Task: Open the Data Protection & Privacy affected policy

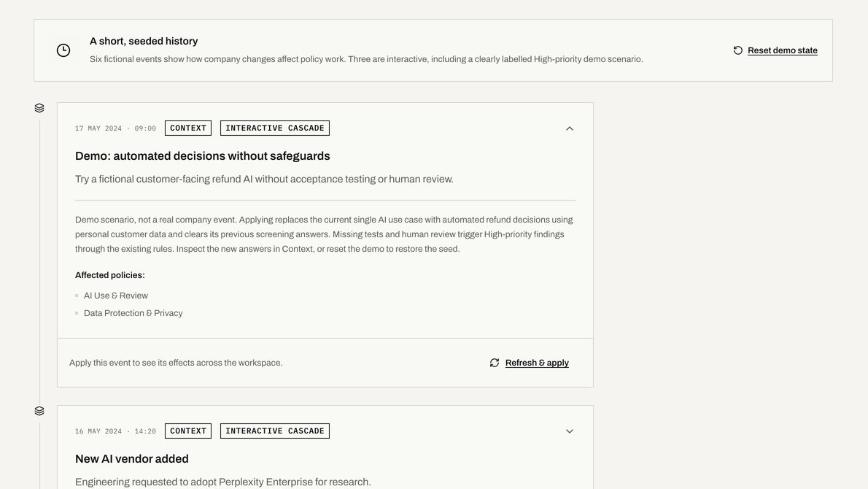Action: [133, 313]
